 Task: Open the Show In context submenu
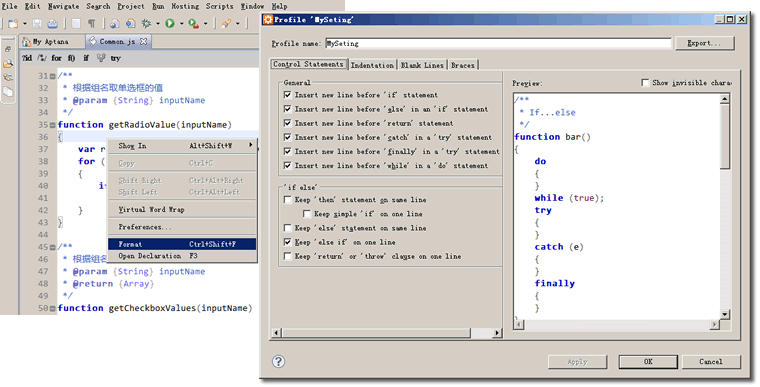click(182, 145)
